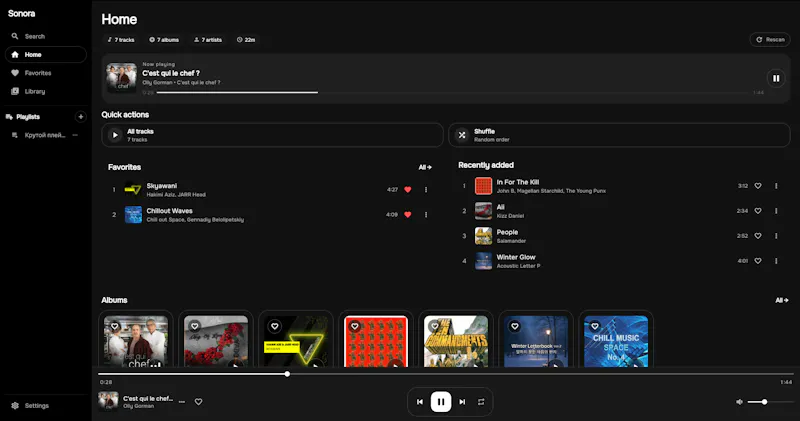The width and height of the screenshot is (800, 421).
Task: Unfavorite Chillout Waves using its red heart
Action: [408, 215]
